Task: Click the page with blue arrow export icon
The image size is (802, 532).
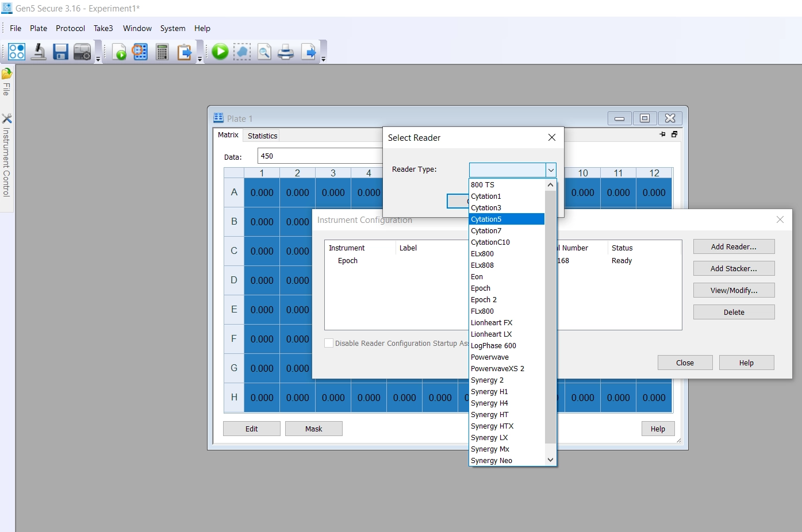Action: point(308,52)
